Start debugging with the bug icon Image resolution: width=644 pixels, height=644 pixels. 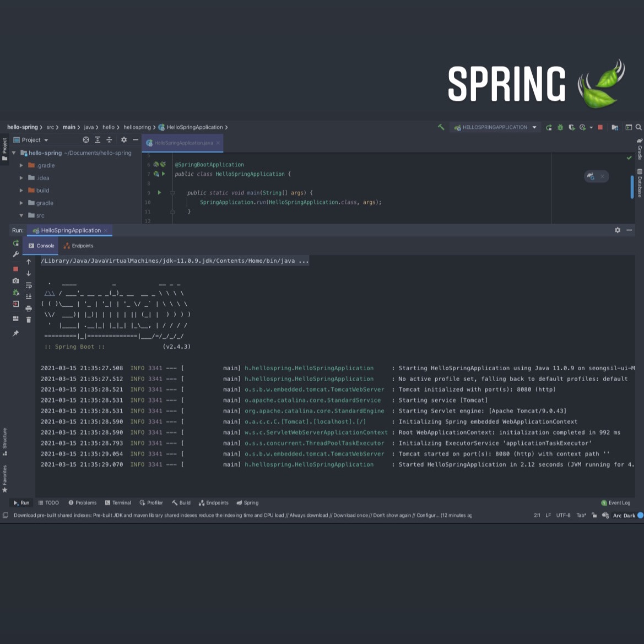click(x=560, y=127)
